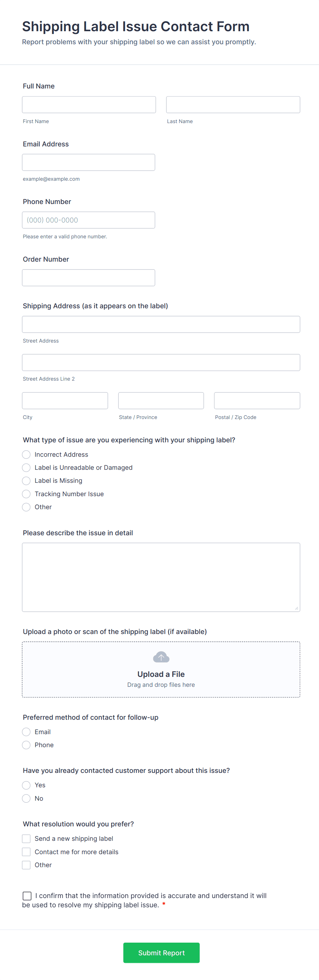Select Other as issue type
The image size is (319, 980).
[26, 507]
